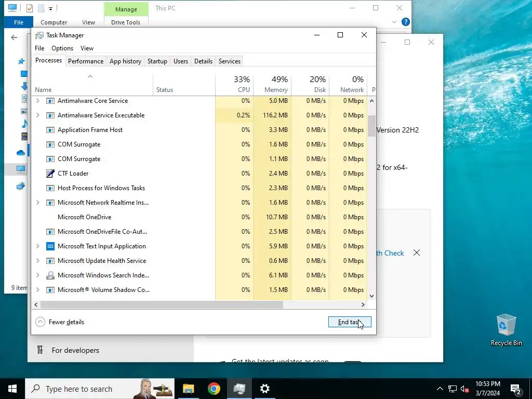Click the Antimalware Core Service process icon

pyautogui.click(x=50, y=101)
